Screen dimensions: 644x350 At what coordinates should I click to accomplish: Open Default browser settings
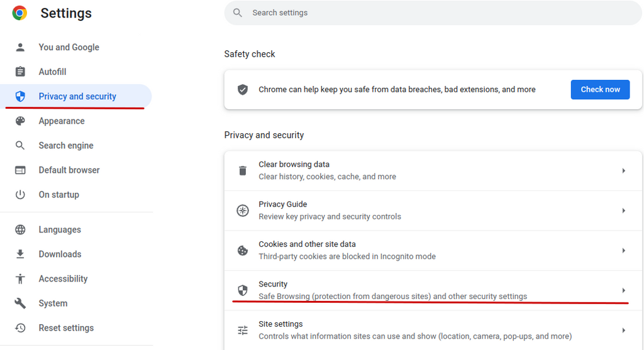click(76, 170)
